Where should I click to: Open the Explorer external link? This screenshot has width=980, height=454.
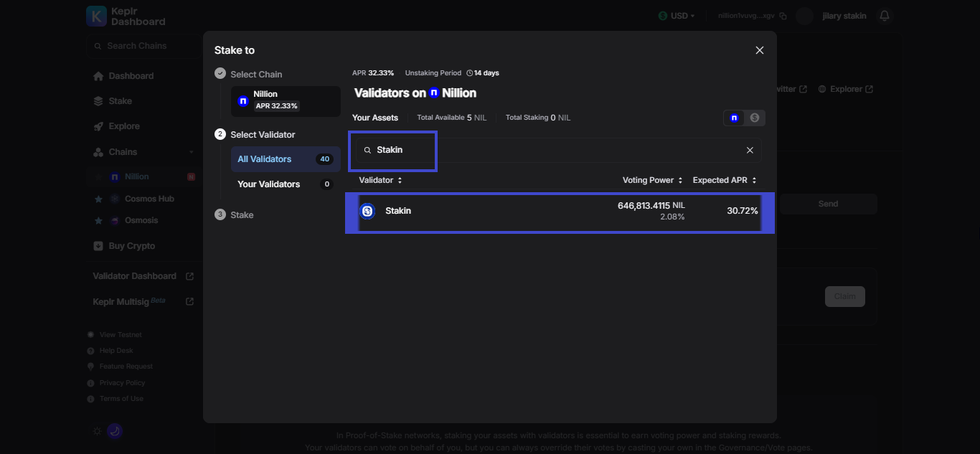846,90
